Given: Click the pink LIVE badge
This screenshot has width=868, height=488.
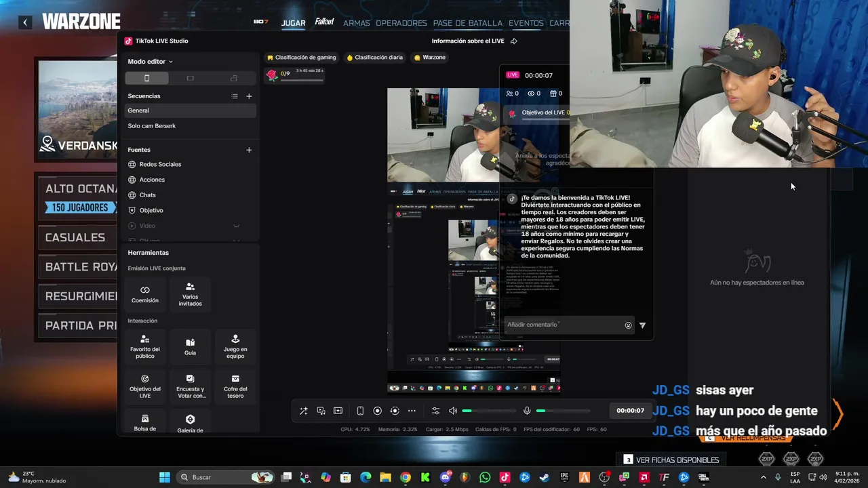Looking at the screenshot, I should (x=513, y=75).
